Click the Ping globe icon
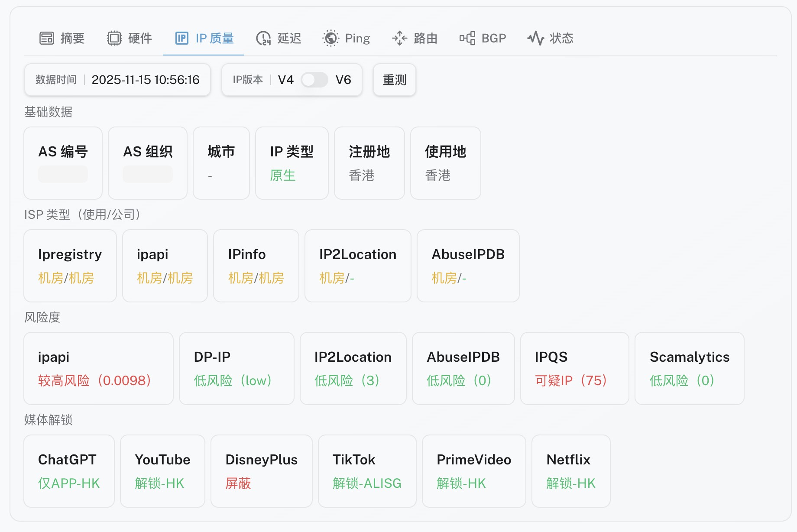Viewport: 797px width, 532px height. 331,38
